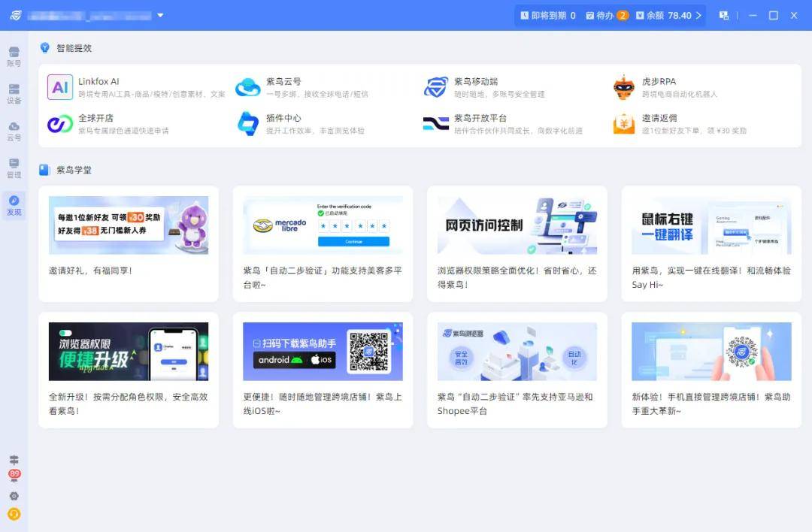
Task: Open the 扫码下载紫鸟助手 QR thumbnail
Action: pos(323,352)
